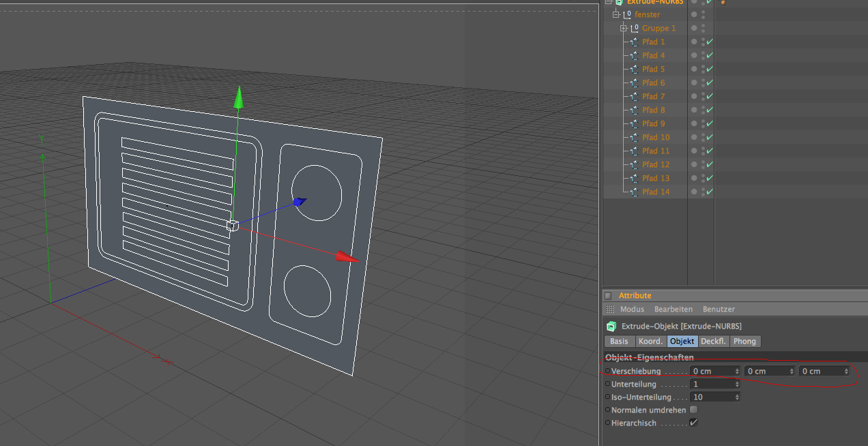The image size is (868, 446).
Task: Click the spline icon of Pfad 8
Action: [x=634, y=110]
